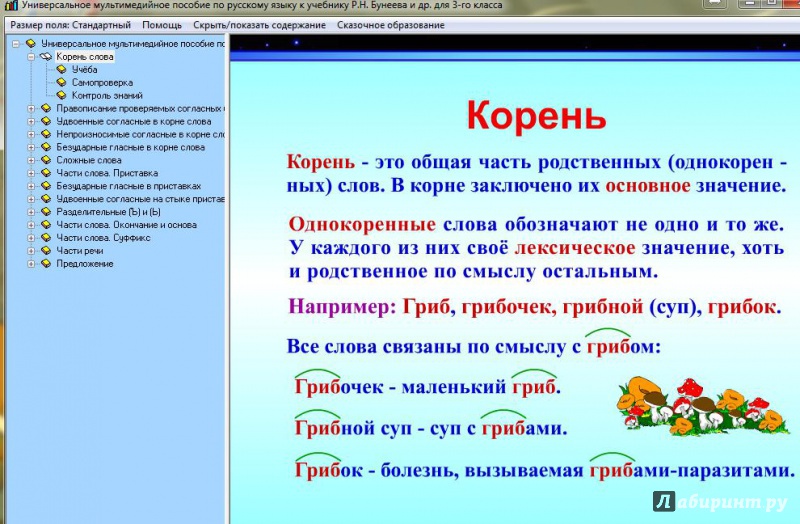The height and width of the screenshot is (524, 800).
Task: Click book icon beside Части слова. Суффикс
Action: (46, 237)
